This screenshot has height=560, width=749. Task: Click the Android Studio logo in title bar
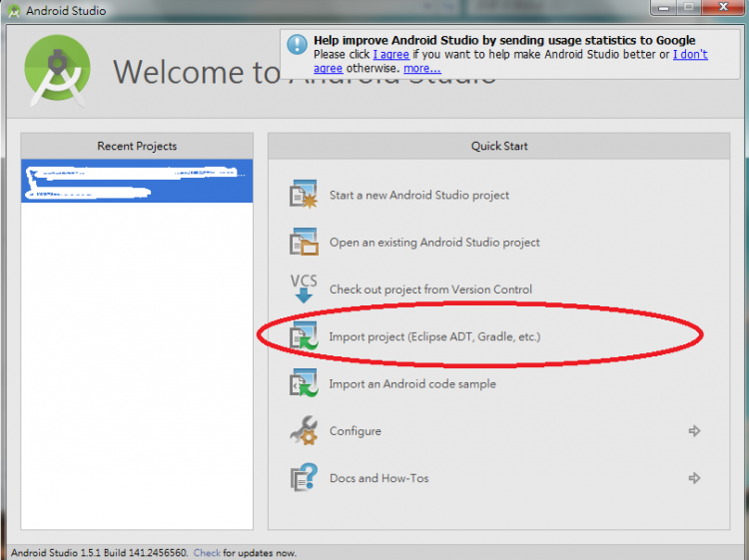pyautogui.click(x=14, y=11)
